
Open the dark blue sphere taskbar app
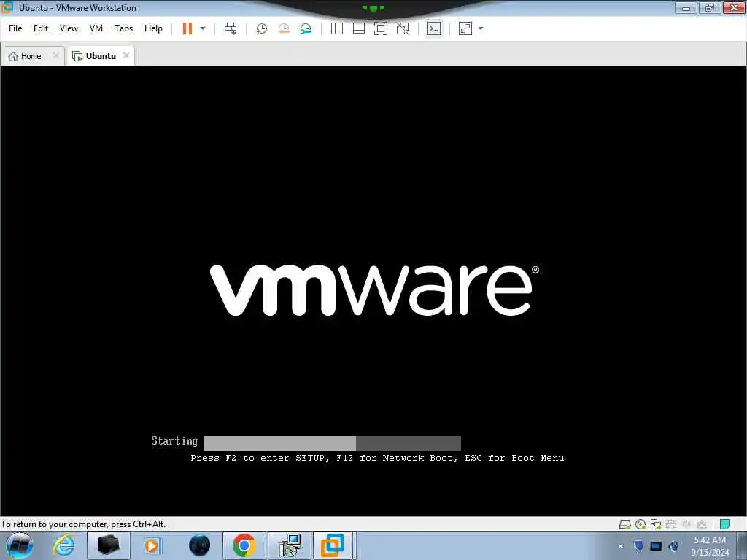click(x=199, y=545)
